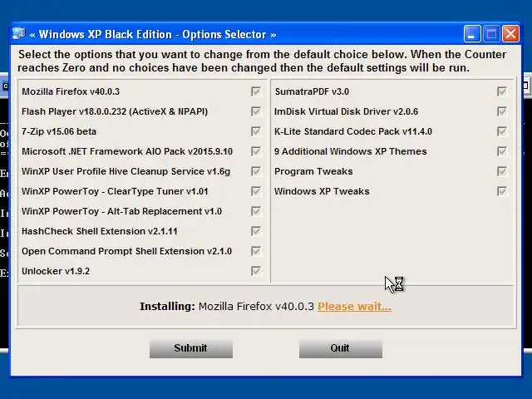
Task: Click ImDisk Virtual Disk Driver v2.0.6 label
Action: [x=346, y=111]
